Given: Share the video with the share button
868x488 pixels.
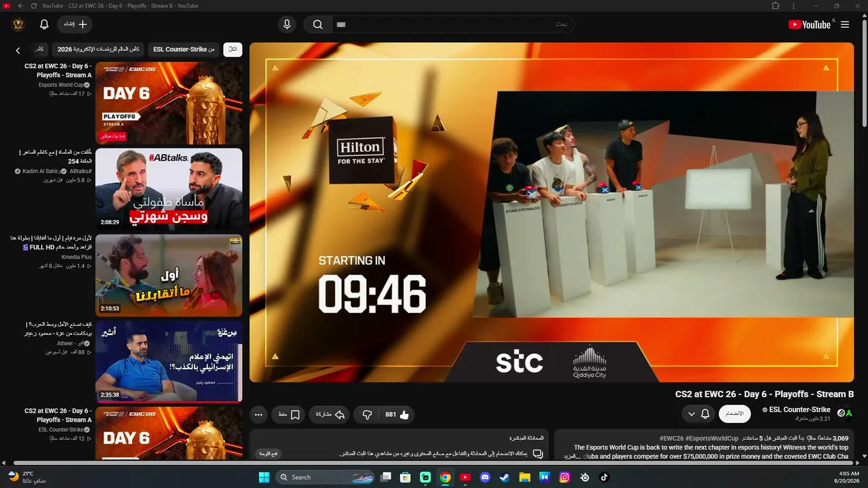Looking at the screenshot, I should click(x=330, y=414).
